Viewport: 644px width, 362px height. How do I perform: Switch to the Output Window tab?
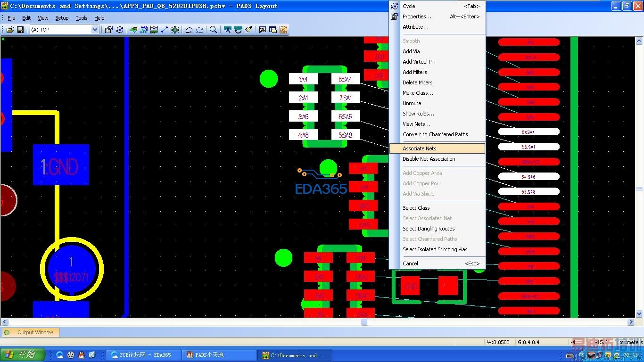pyautogui.click(x=30, y=332)
